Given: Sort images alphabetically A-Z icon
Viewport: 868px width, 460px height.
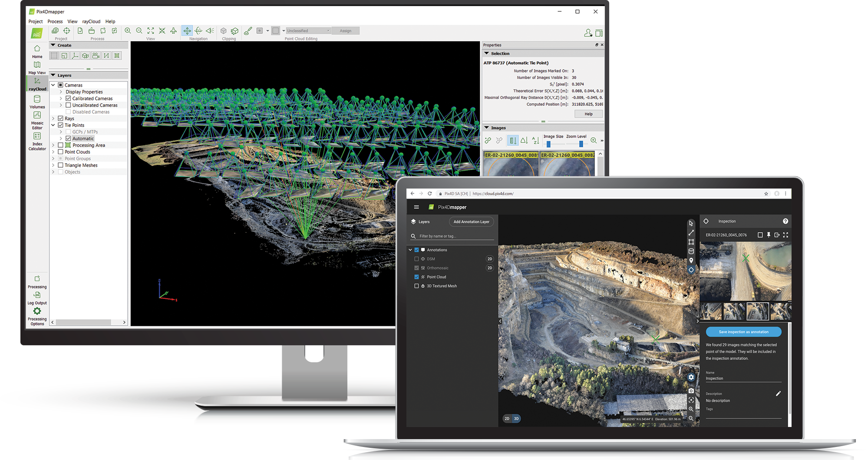Looking at the screenshot, I should click(x=535, y=140).
